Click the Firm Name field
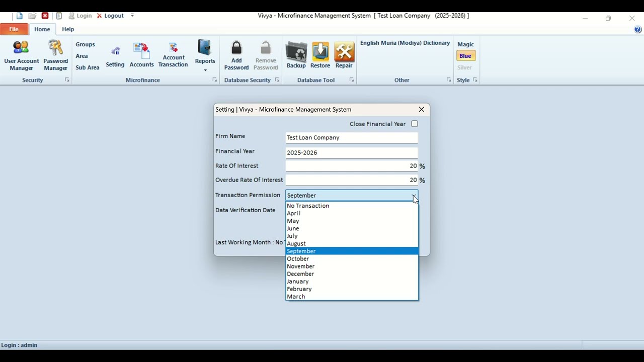The height and width of the screenshot is (362, 644). pos(352,137)
